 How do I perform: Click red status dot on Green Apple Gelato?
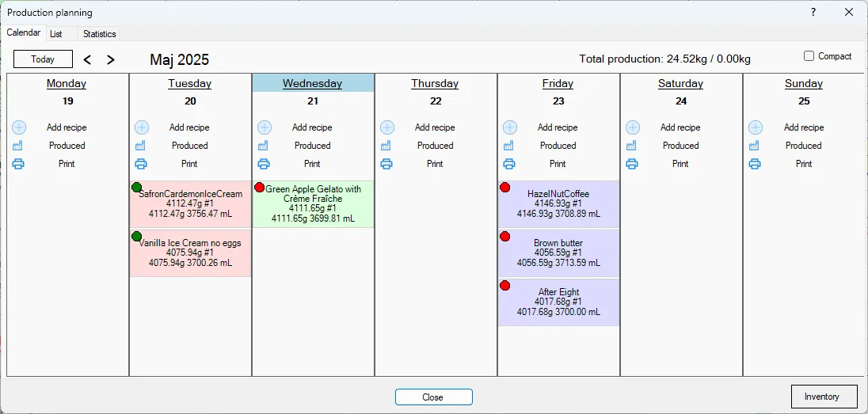260,188
